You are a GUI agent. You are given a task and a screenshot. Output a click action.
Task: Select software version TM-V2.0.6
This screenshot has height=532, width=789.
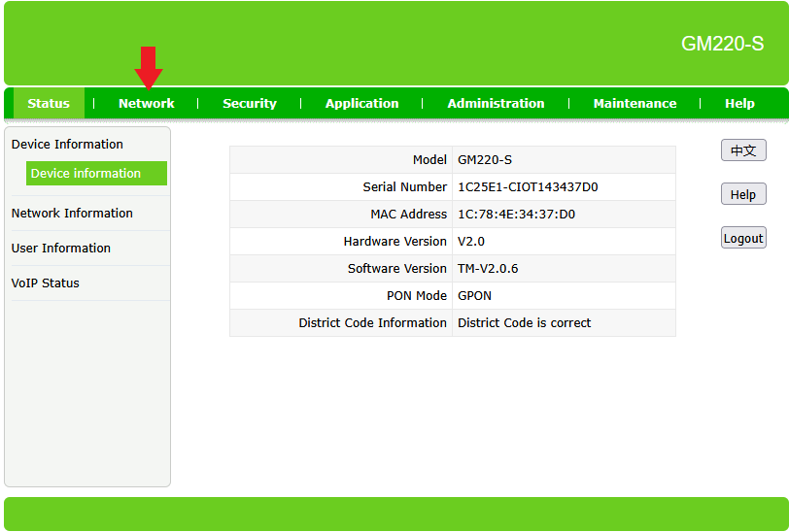tap(488, 269)
